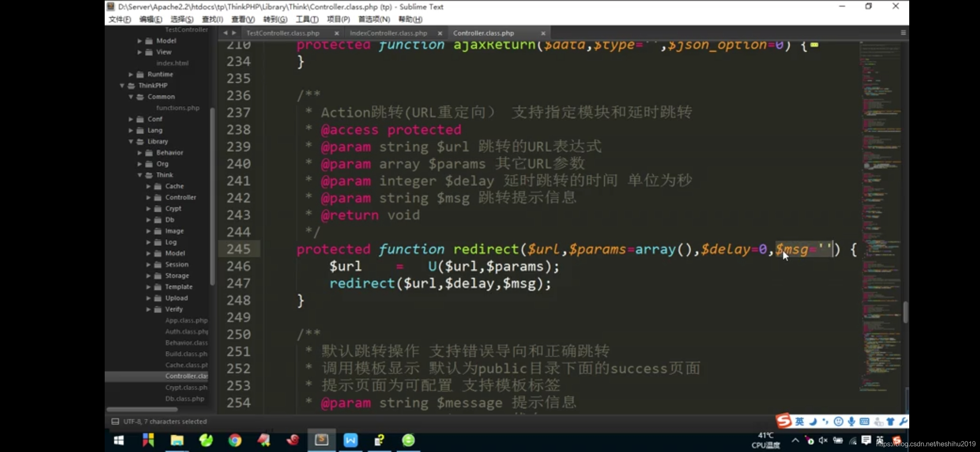The height and width of the screenshot is (452, 980).
Task: Close the TestController.class.php tab
Action: 337,33
